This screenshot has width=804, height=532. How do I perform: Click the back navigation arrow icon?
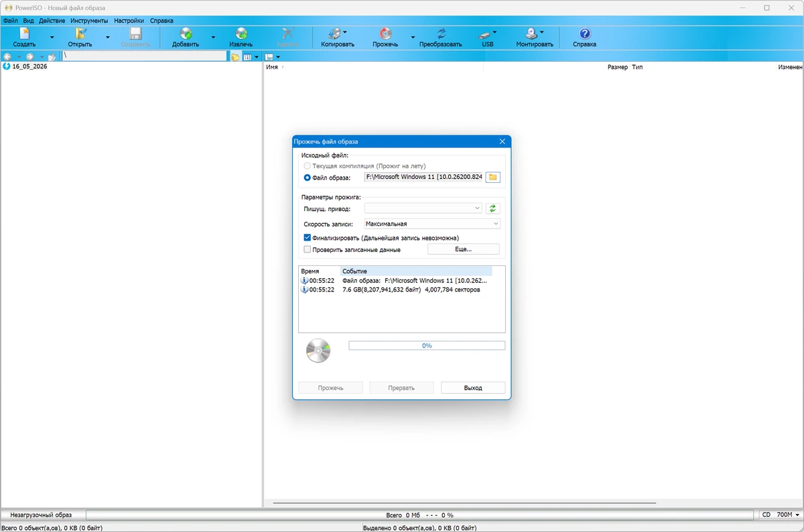pos(8,57)
